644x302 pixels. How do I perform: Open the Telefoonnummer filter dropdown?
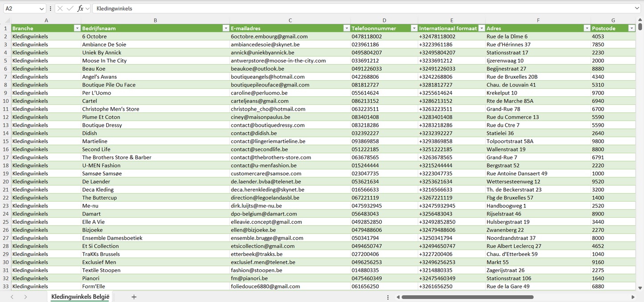pos(414,29)
